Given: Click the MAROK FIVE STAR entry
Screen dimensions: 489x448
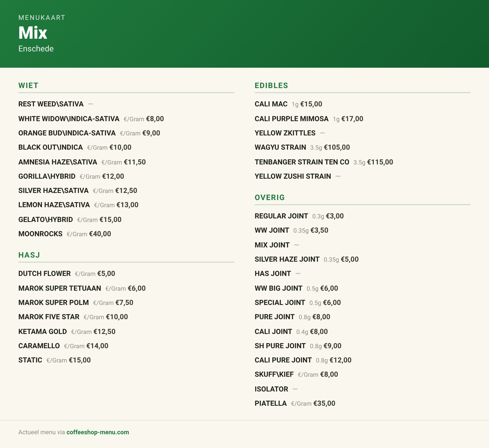Looking at the screenshot, I should tap(49, 317).
